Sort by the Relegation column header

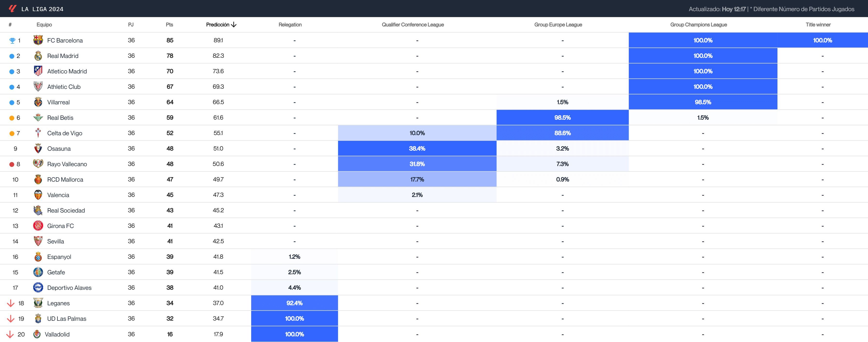290,24
